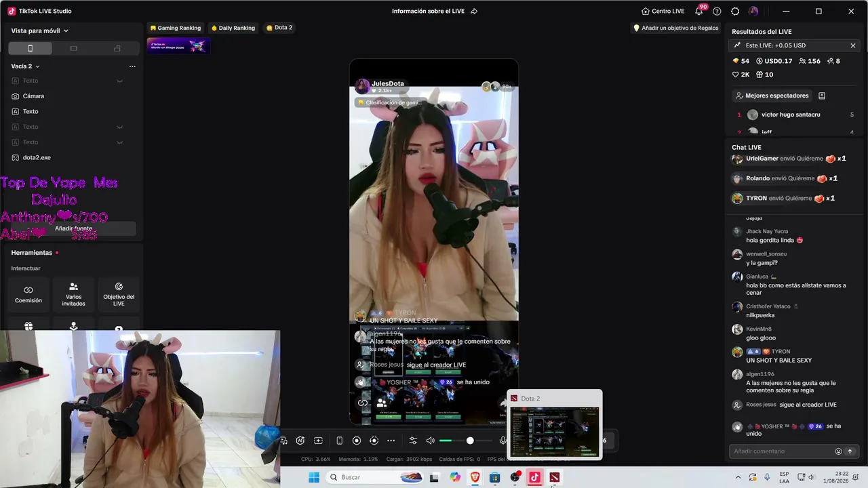Click JulesDota username in stream preview
The image size is (868, 488).
pyautogui.click(x=388, y=83)
